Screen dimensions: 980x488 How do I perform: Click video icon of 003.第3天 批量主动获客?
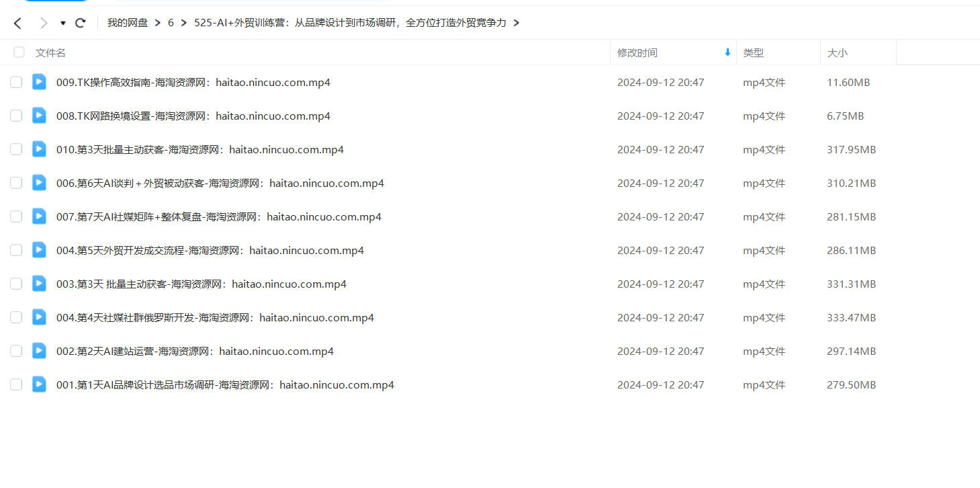tap(40, 283)
